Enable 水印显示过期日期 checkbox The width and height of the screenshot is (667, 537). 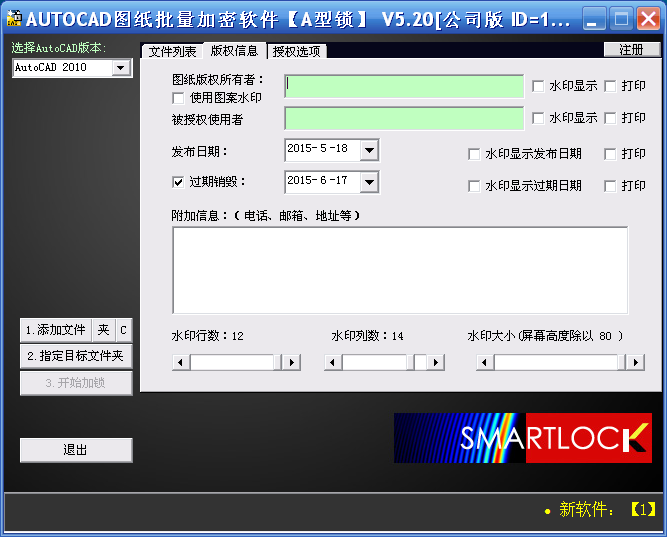(474, 186)
